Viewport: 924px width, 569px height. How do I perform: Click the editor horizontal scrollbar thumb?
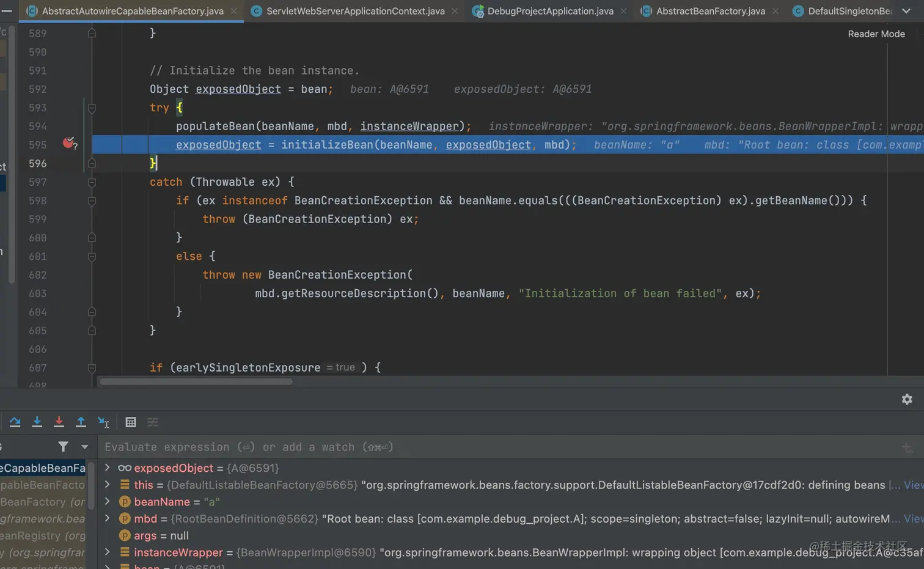coord(196,382)
